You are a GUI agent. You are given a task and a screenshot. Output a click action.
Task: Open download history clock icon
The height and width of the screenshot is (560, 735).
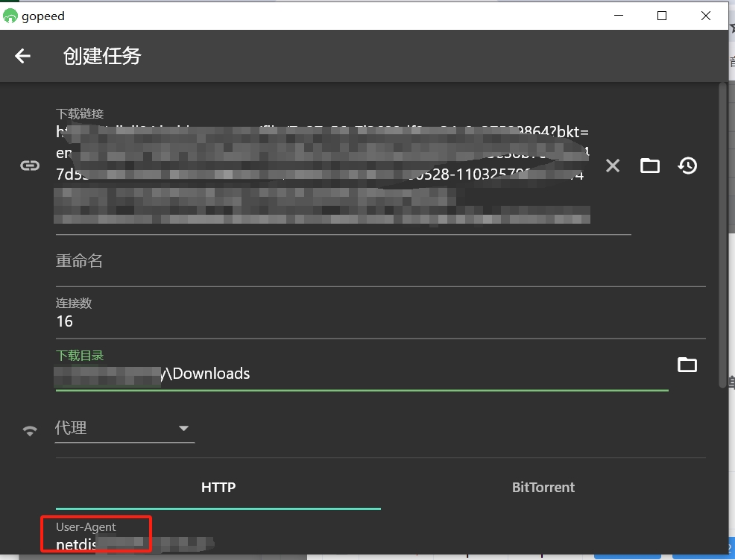pyautogui.click(x=687, y=166)
